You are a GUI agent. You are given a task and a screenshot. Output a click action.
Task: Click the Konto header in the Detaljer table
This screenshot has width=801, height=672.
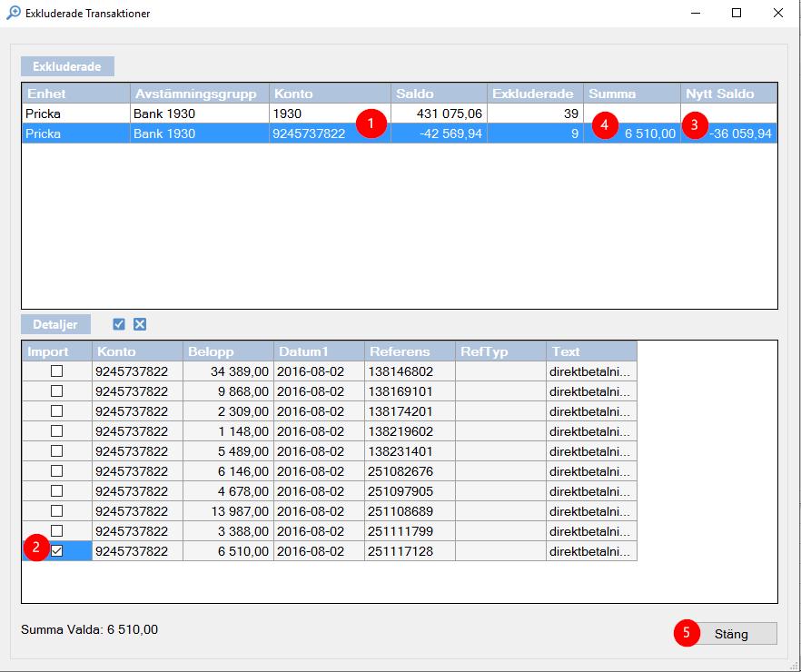137,351
